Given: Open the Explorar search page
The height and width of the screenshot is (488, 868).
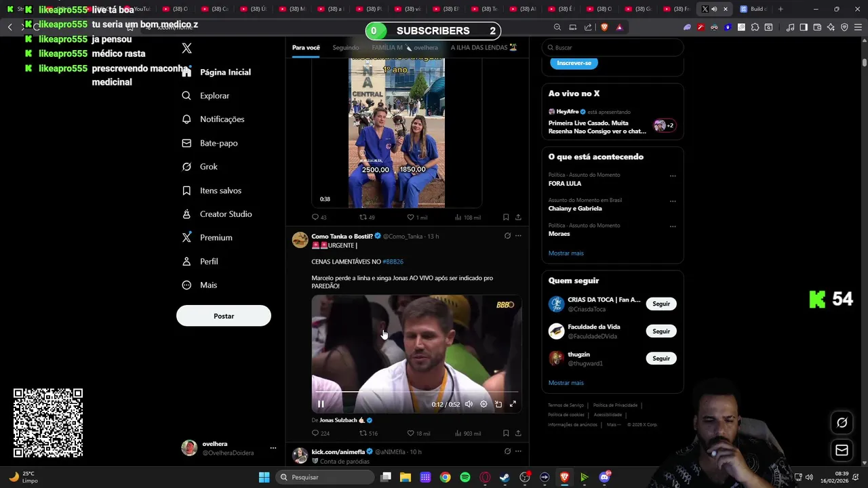Looking at the screenshot, I should tap(206, 96).
